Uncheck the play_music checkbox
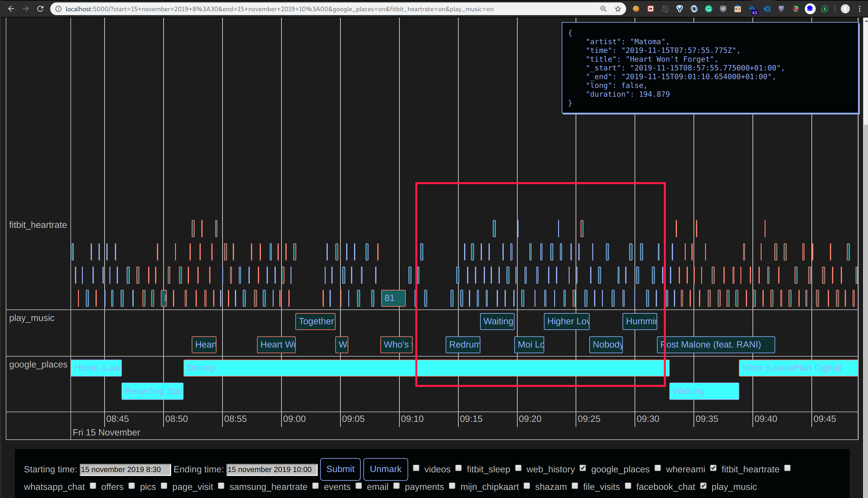 (703, 486)
